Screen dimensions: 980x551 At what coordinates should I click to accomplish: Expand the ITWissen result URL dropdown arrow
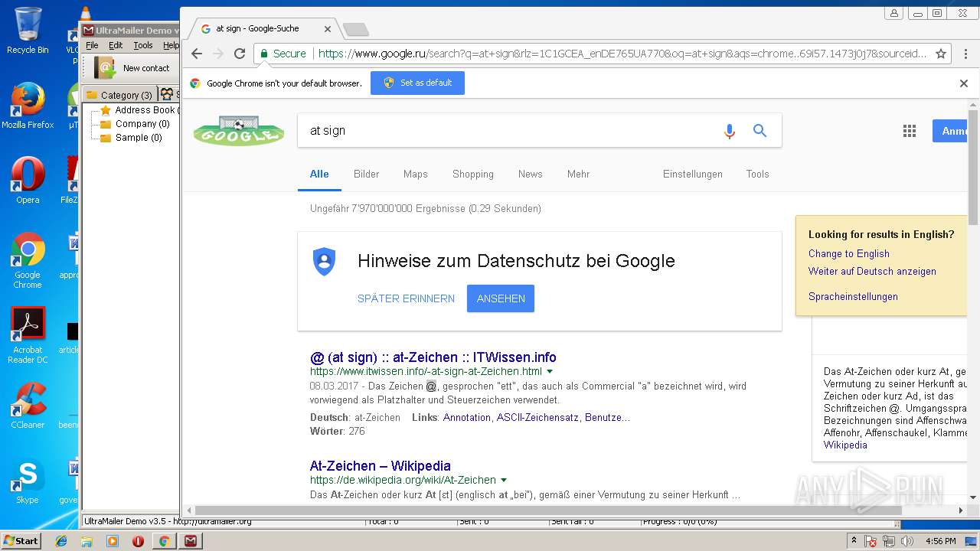(x=550, y=372)
